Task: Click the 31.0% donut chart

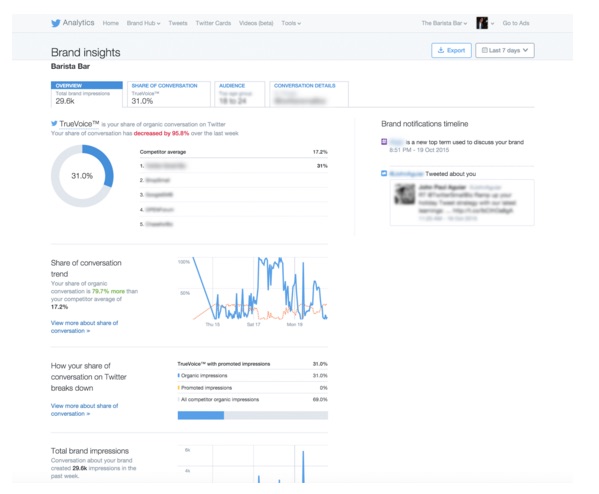Action: point(82,176)
